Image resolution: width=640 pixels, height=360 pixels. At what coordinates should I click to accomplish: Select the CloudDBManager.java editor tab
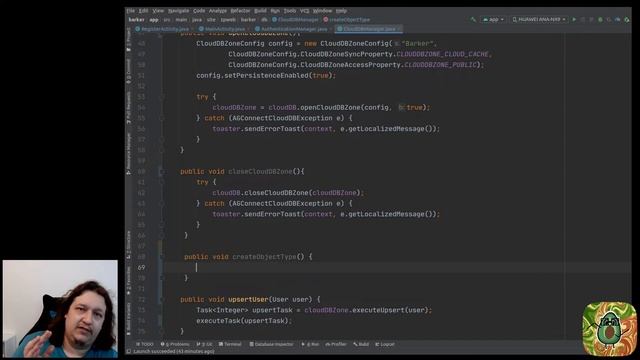pos(369,29)
